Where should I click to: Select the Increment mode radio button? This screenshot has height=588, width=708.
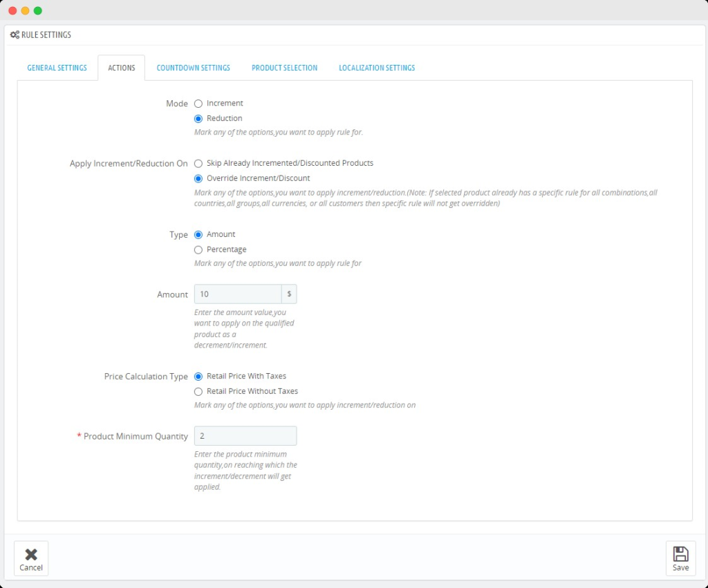[x=198, y=104]
